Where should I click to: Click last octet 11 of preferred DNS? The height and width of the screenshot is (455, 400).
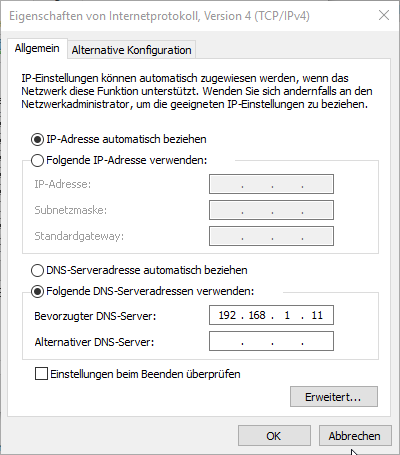[317, 315]
